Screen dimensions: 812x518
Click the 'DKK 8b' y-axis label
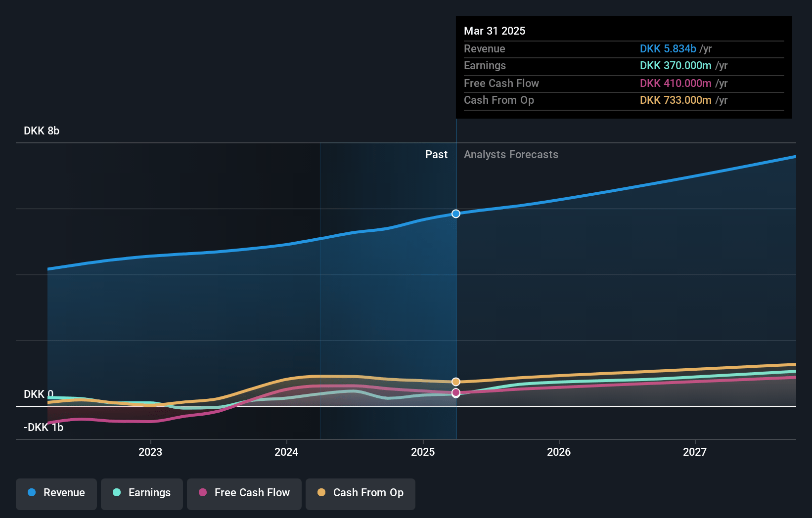point(42,130)
